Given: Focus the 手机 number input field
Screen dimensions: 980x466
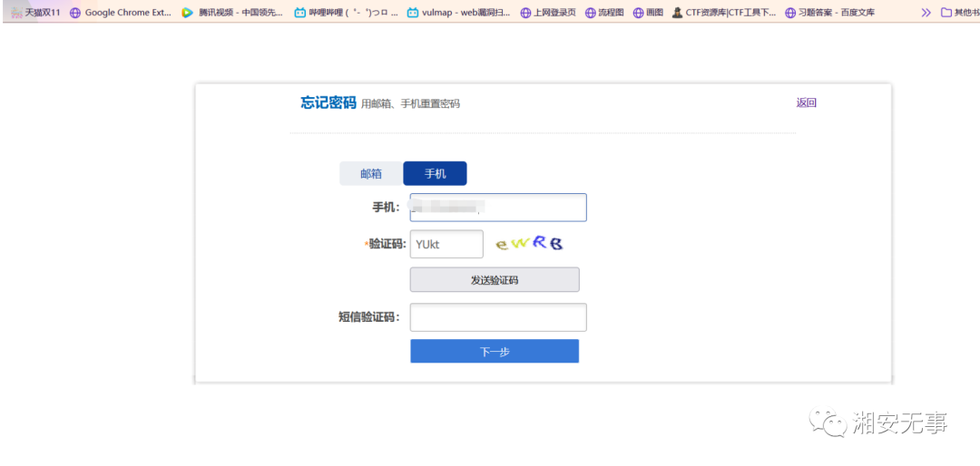Looking at the screenshot, I should pos(498,208).
